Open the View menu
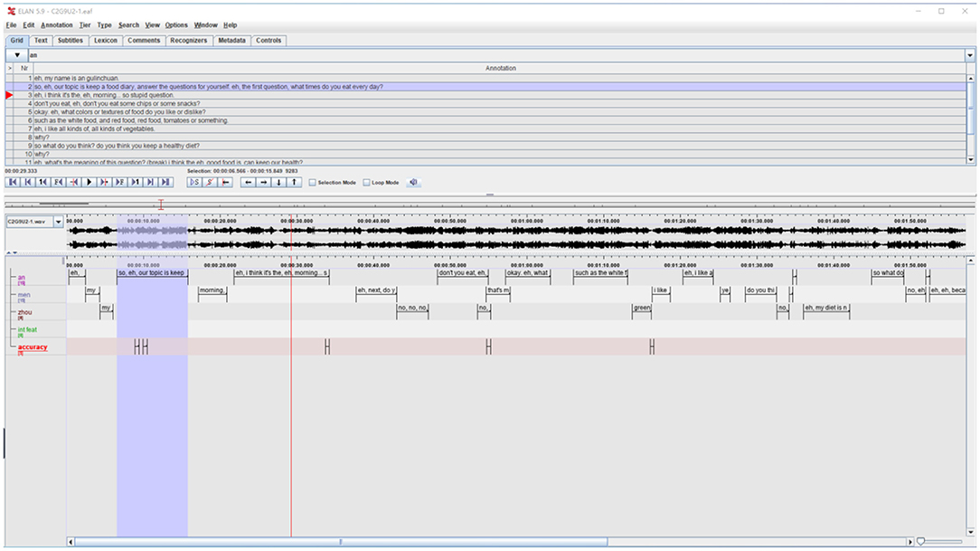This screenshot has height=551, width=980. coord(153,25)
